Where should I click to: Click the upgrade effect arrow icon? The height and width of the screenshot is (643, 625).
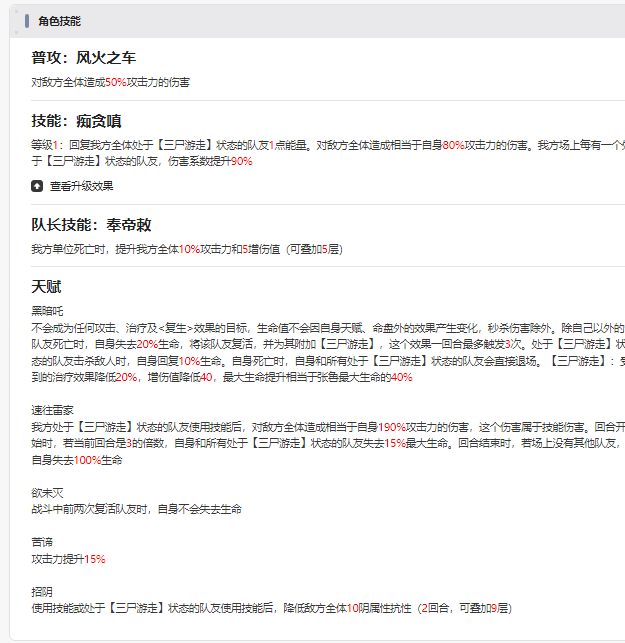[x=37, y=186]
